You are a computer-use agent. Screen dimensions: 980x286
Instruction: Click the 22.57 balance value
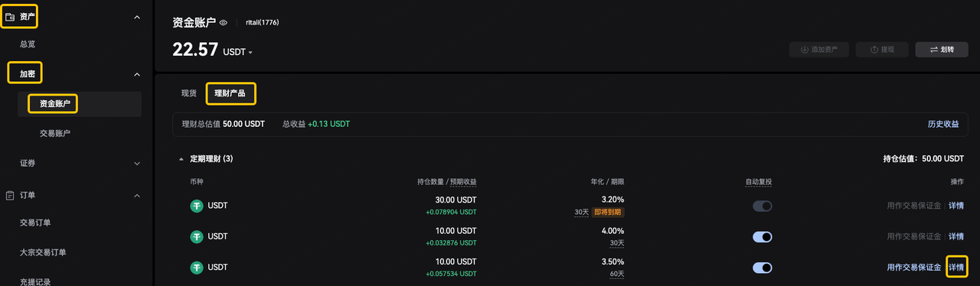point(194,50)
